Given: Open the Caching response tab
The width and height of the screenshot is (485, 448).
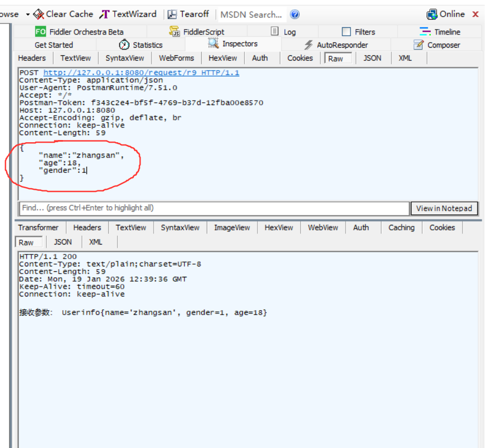Looking at the screenshot, I should pyautogui.click(x=401, y=228).
